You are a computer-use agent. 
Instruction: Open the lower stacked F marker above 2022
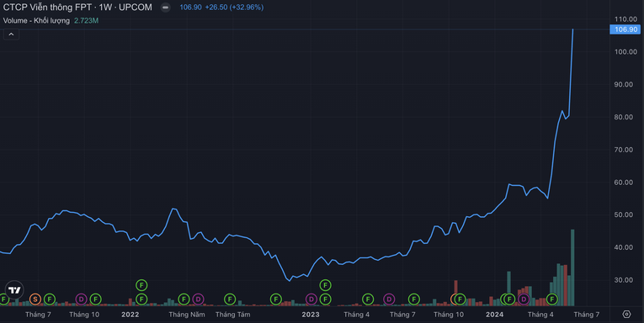[141, 299]
